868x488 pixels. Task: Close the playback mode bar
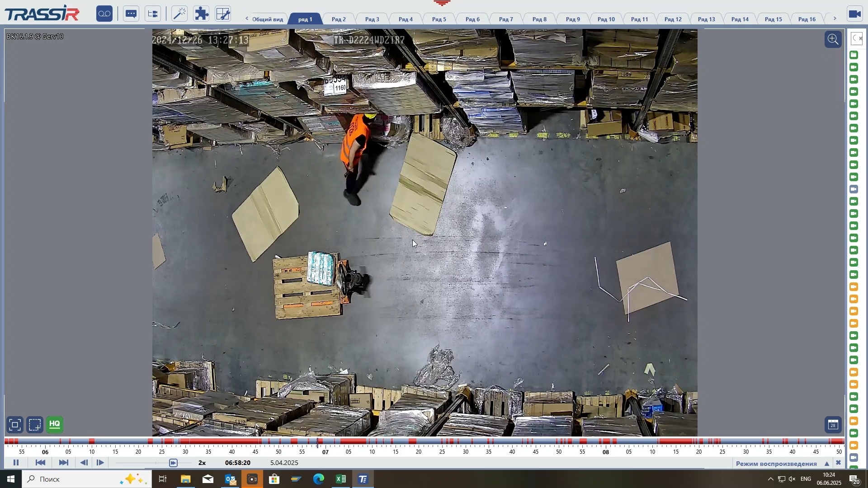pos(838,463)
